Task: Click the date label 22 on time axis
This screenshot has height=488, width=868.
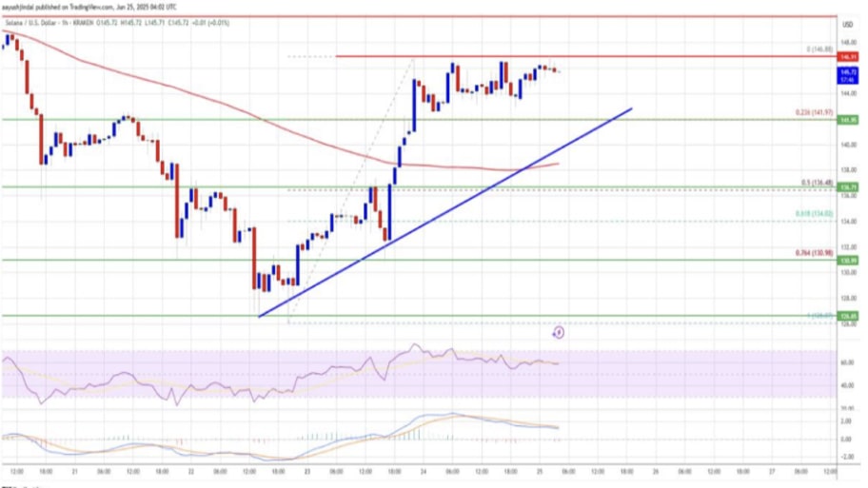Action: (x=191, y=472)
